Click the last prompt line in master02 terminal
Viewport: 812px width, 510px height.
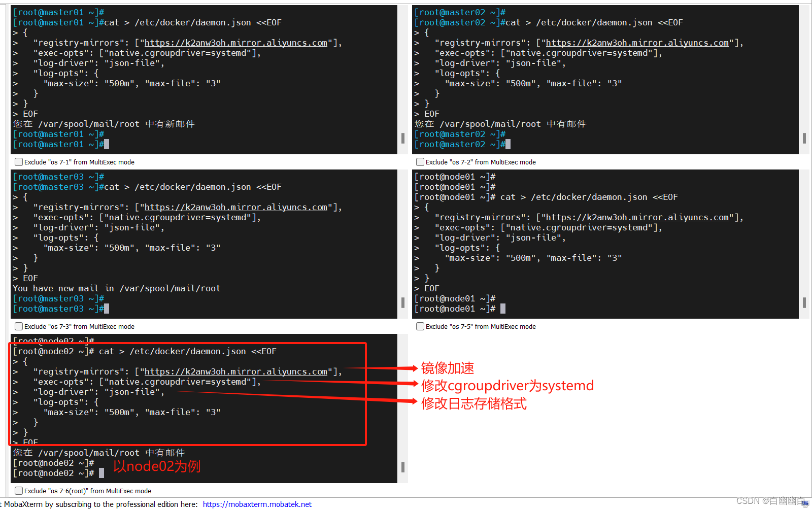(x=462, y=145)
